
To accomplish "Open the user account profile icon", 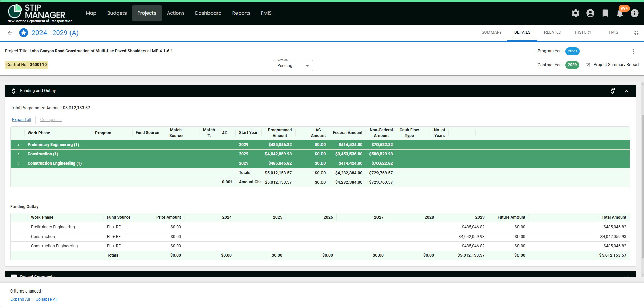I will (x=590, y=13).
